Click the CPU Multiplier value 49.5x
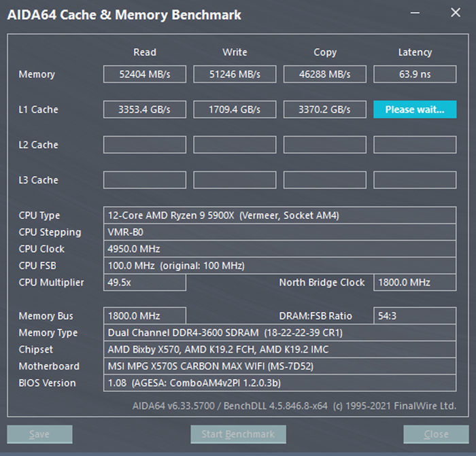This screenshot has height=456, width=476. [145, 283]
